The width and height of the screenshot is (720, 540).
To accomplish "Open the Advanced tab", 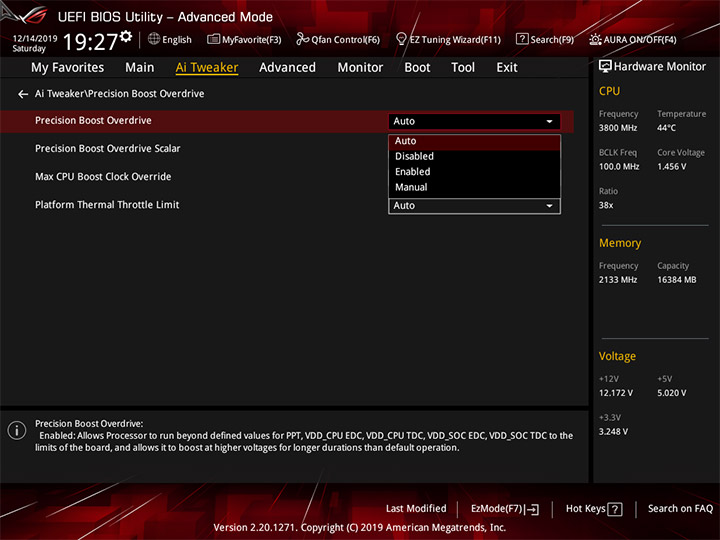I will [287, 68].
